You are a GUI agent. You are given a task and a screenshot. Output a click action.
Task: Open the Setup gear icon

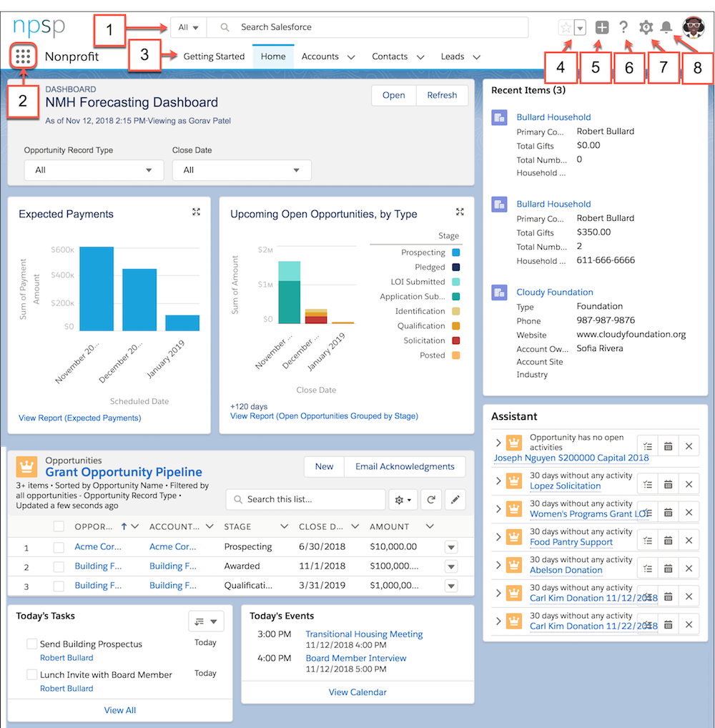tap(646, 27)
